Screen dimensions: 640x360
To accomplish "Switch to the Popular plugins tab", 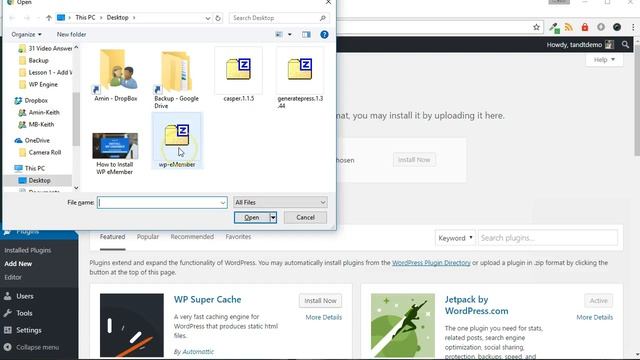I will point(148,237).
